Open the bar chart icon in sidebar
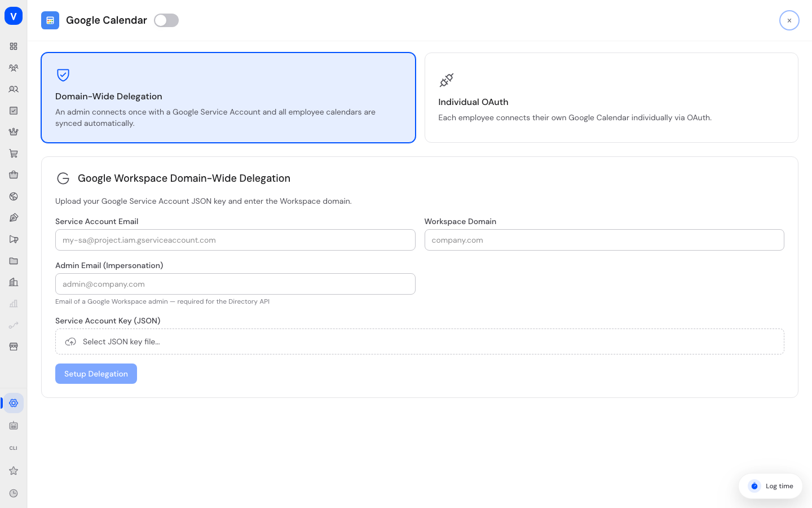The image size is (812, 508). point(14,304)
